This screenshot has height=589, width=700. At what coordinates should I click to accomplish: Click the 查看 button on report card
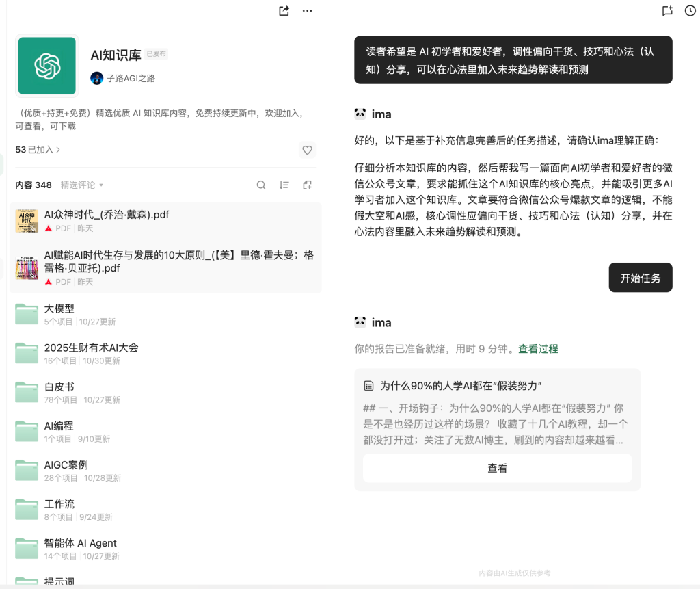click(497, 469)
